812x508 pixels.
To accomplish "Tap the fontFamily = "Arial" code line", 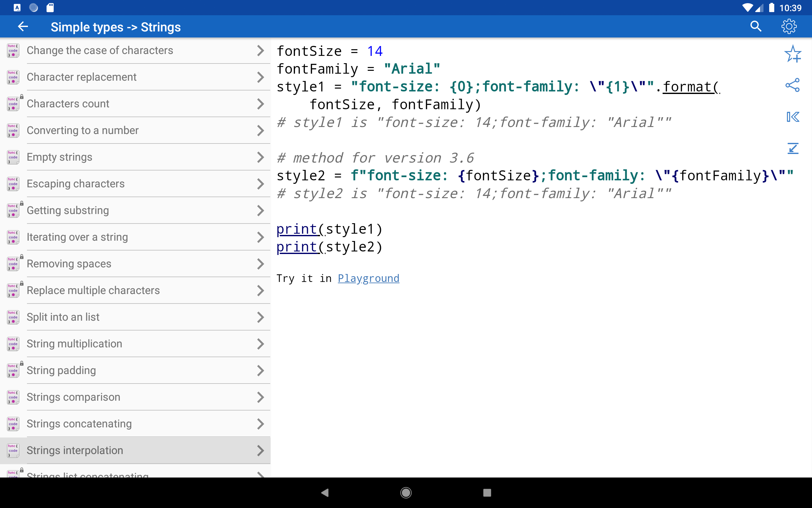I will (x=358, y=69).
